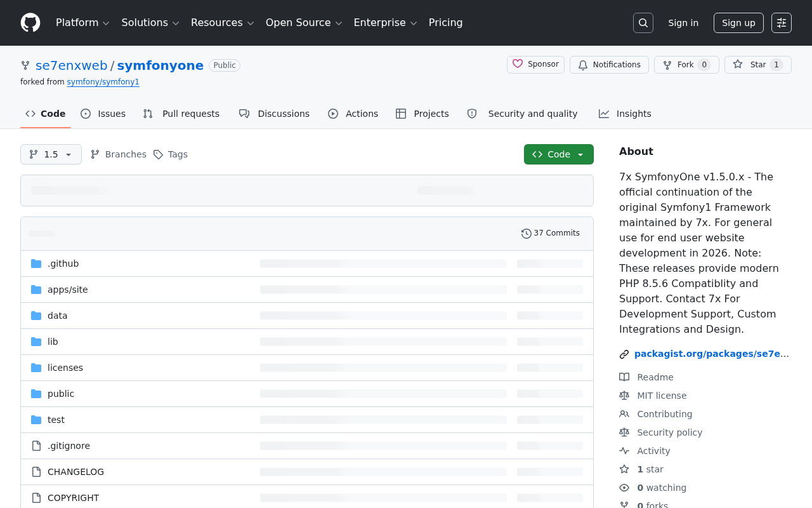Image resolution: width=812 pixels, height=508 pixels.
Task: Click the .gitignore file icon
Action: (x=36, y=446)
